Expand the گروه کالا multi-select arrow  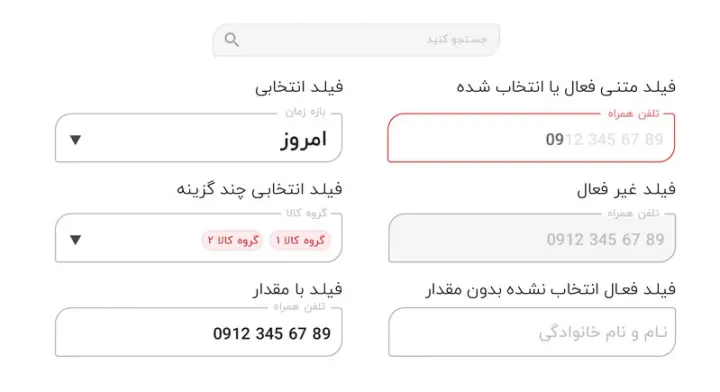pos(75,240)
